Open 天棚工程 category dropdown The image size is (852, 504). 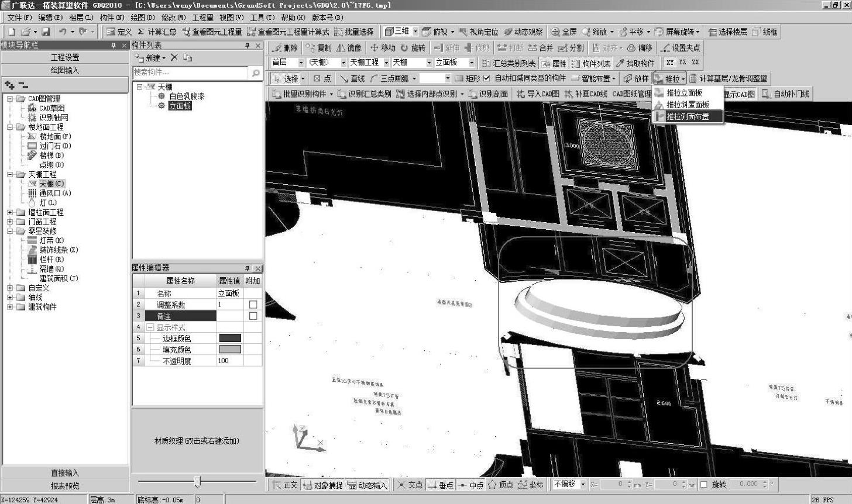386,63
